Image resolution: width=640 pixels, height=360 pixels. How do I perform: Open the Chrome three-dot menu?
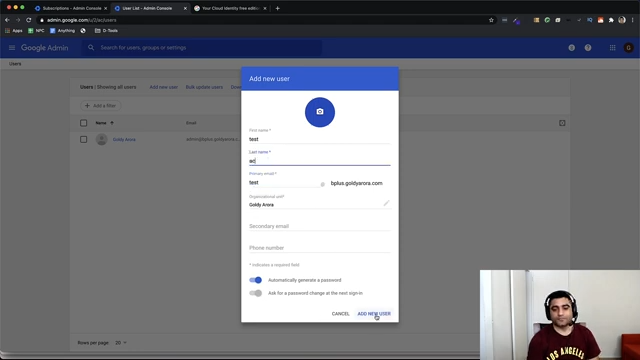pyautogui.click(x=633, y=20)
